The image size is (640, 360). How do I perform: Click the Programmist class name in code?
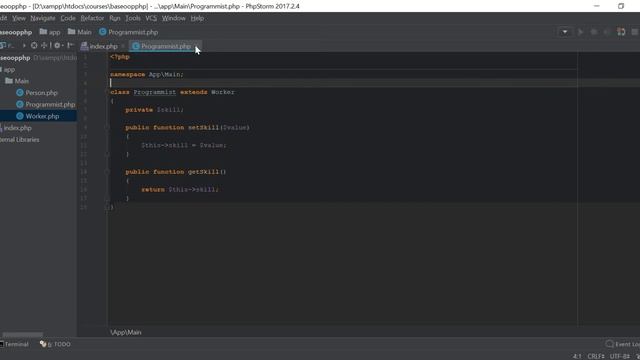pos(155,92)
